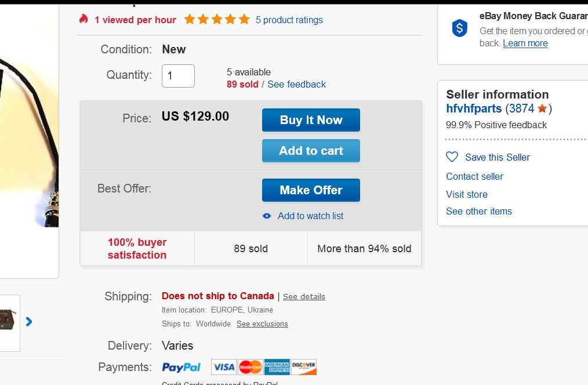Show next thumbnails with blue arrow
The height and width of the screenshot is (385, 588).
(29, 321)
